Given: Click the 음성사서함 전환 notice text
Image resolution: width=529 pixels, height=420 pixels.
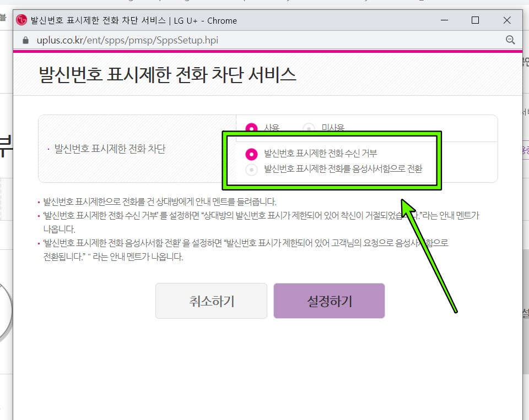Looking at the screenshot, I should pyautogui.click(x=246, y=250).
